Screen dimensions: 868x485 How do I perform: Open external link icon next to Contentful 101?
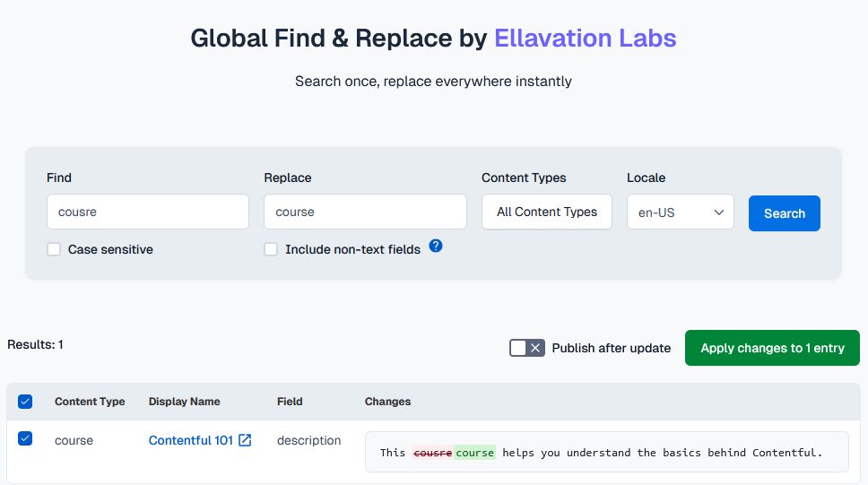pos(245,440)
